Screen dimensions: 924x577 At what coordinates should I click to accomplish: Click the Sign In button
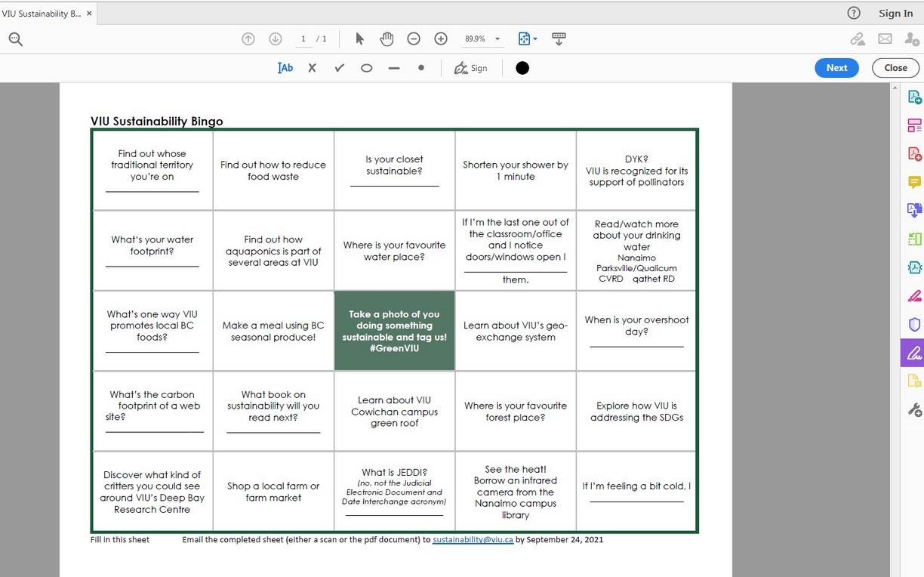pos(895,13)
